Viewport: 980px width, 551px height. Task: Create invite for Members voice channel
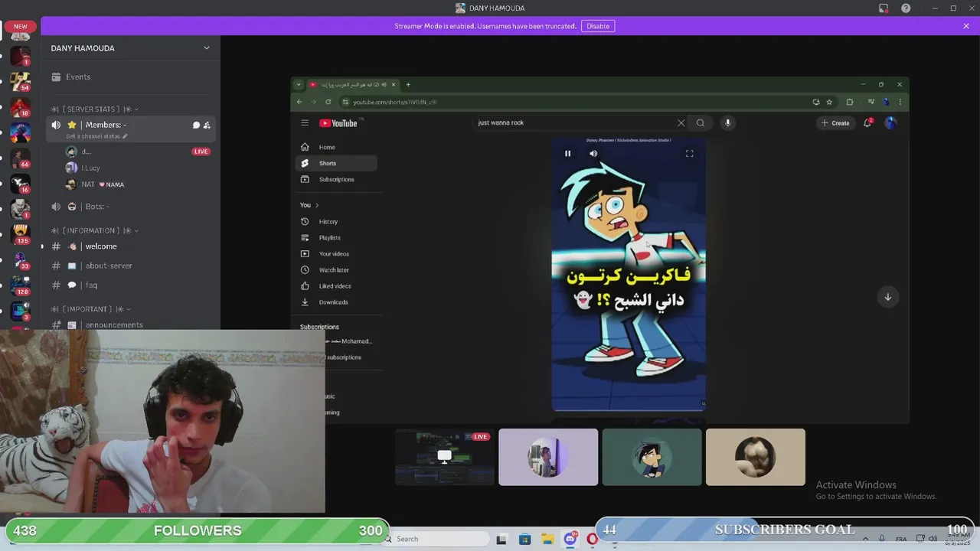[207, 125]
